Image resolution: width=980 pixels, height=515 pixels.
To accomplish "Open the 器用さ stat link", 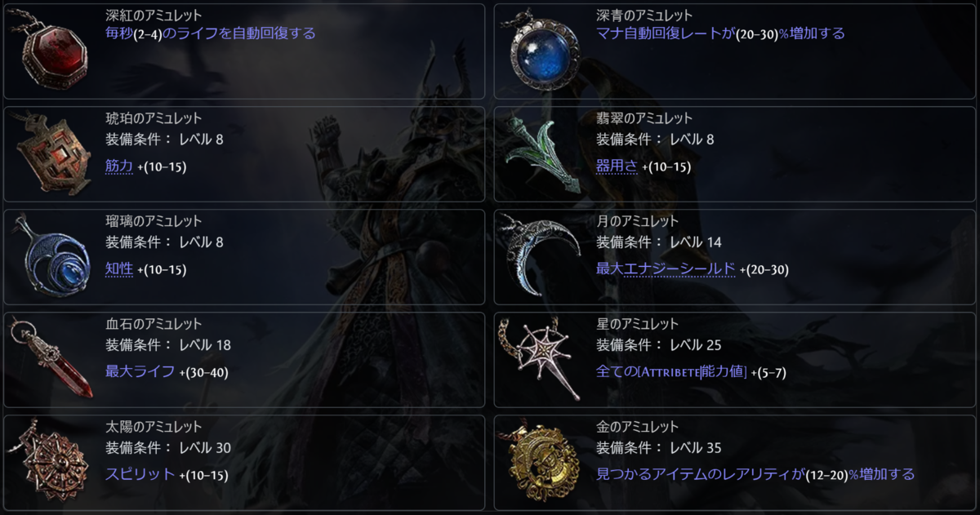I will 617,166.
